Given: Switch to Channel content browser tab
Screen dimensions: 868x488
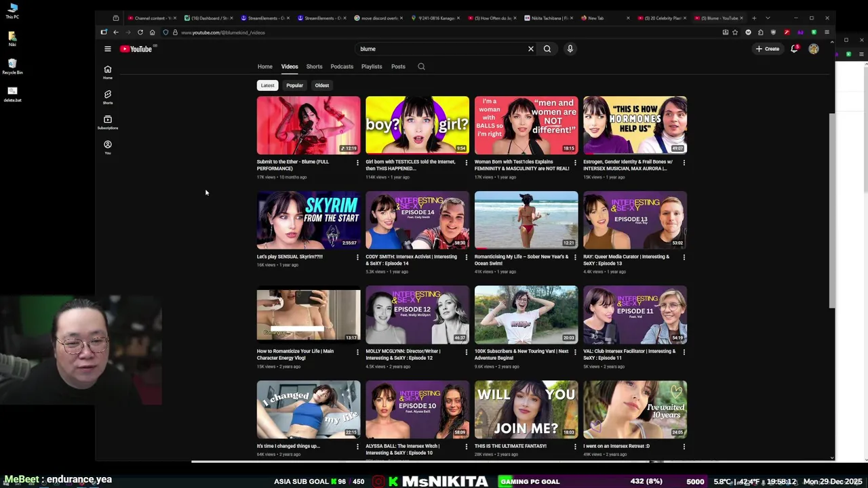Looking at the screenshot, I should (152, 18).
